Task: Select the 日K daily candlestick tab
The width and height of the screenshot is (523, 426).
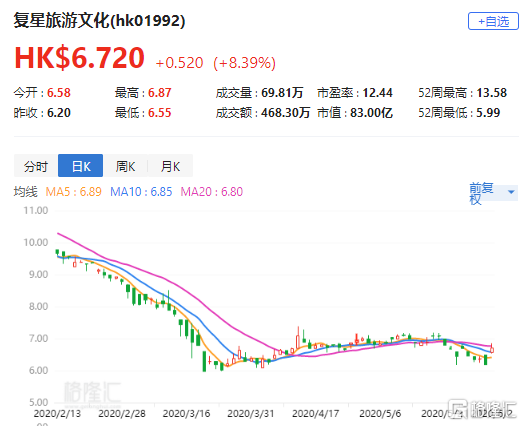Action: click(x=80, y=166)
